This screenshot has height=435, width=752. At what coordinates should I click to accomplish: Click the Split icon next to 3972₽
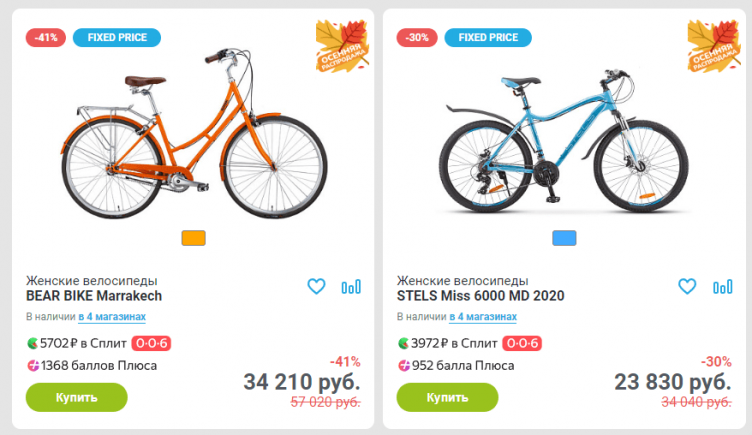coord(404,343)
